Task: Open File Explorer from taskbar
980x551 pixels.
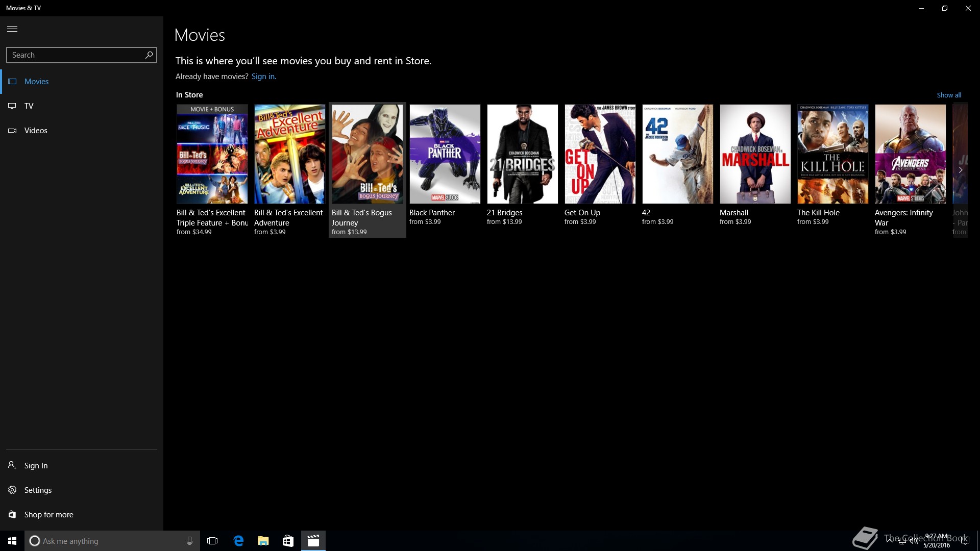Action: click(x=263, y=541)
